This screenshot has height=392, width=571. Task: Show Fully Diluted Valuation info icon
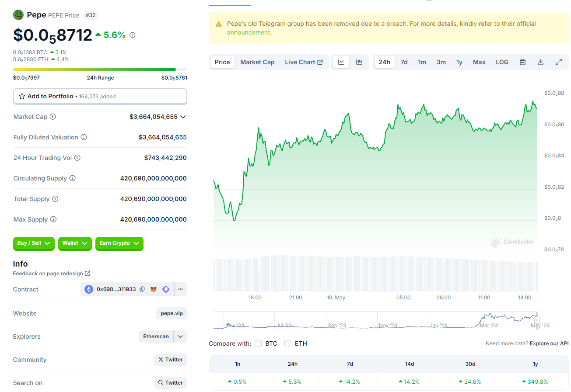pyautogui.click(x=84, y=137)
